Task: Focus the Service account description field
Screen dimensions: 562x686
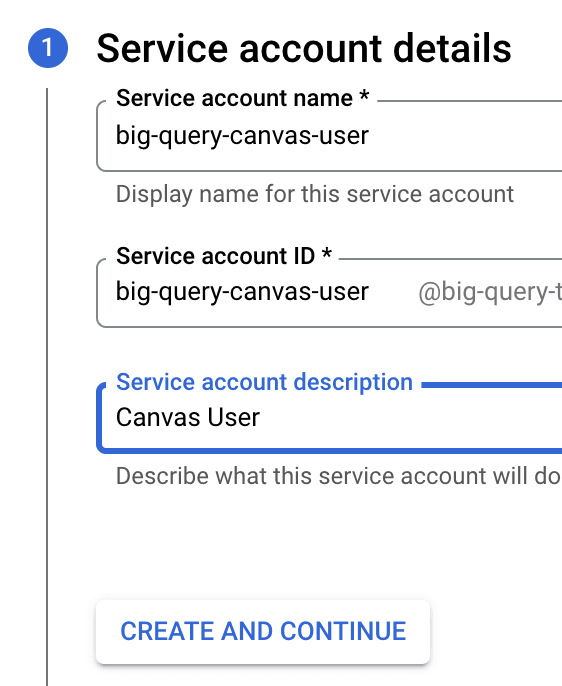Action: (x=329, y=418)
